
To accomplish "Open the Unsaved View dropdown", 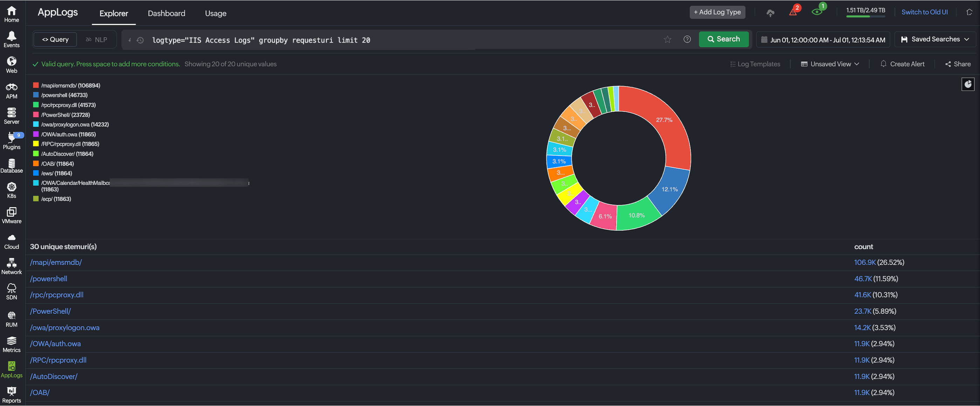I will [830, 64].
